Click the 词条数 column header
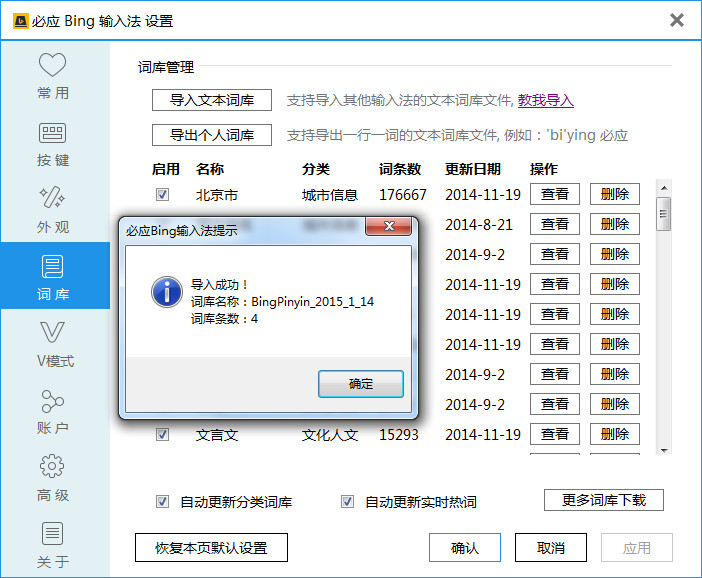 tap(400, 169)
